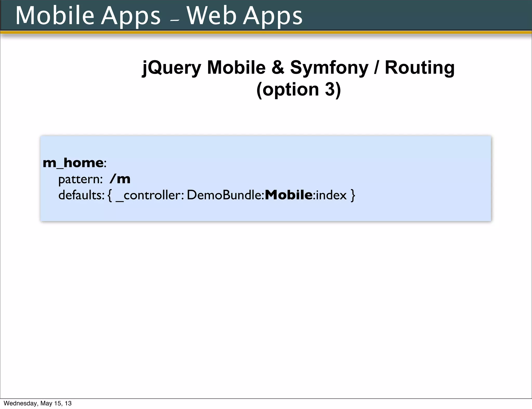The height and width of the screenshot is (409, 532).
Task: Click the word 'Routing' in the title
Action: pyautogui.click(x=420, y=67)
